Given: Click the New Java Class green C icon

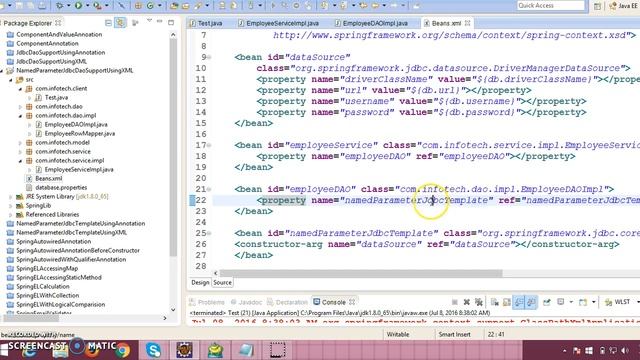Looking at the screenshot, I should pyautogui.click(x=150, y=6).
